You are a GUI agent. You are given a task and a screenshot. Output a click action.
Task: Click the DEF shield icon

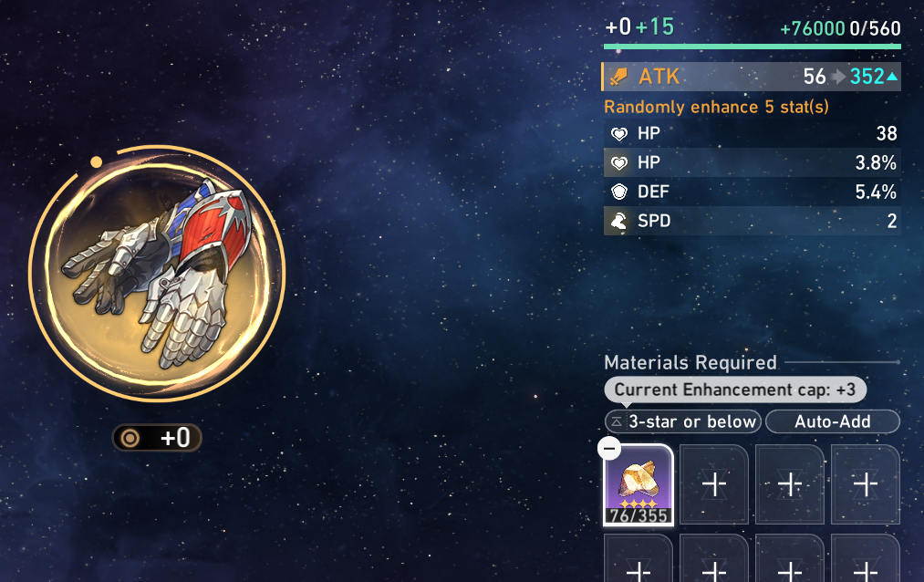pos(618,192)
